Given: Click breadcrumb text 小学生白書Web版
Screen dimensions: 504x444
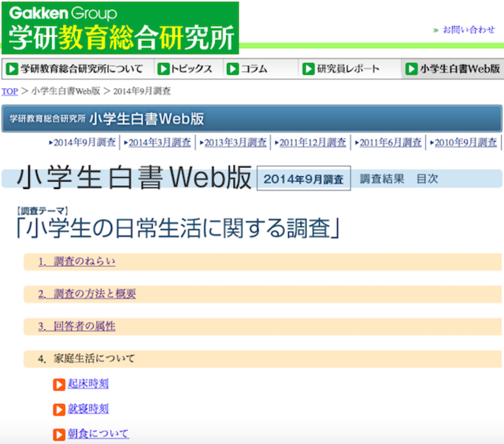Looking at the screenshot, I should [x=66, y=91].
